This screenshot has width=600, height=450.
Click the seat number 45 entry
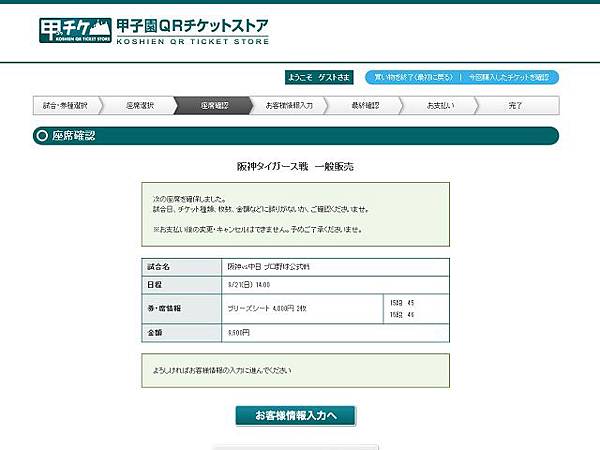click(x=402, y=303)
